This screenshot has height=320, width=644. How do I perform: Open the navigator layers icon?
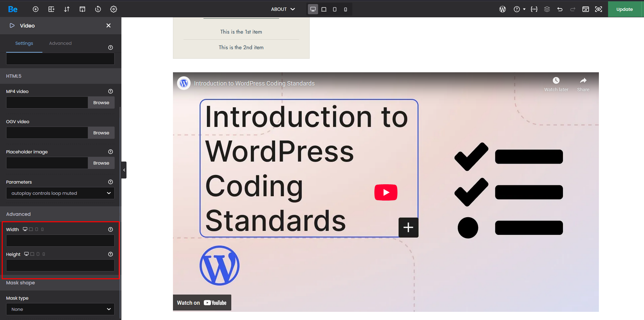click(547, 9)
